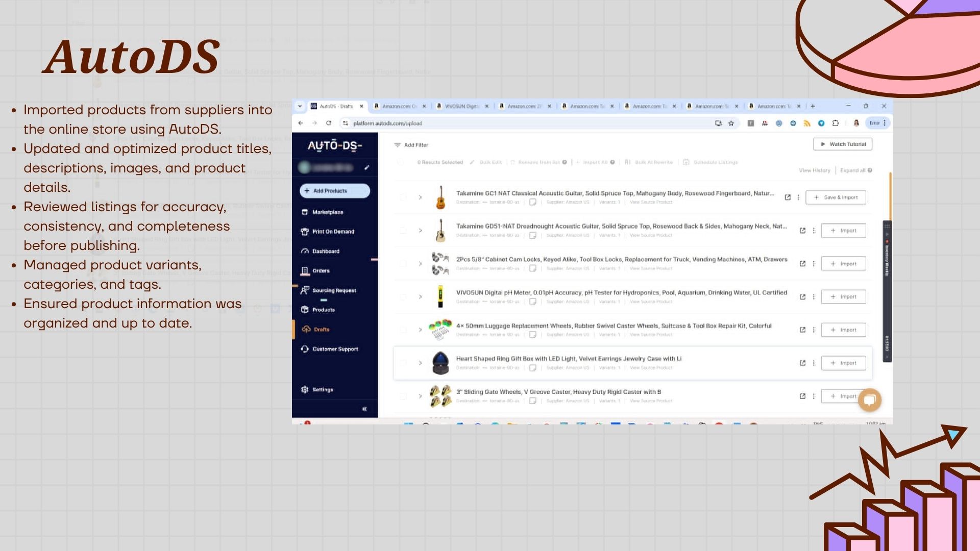Open Cabinet Cam Locks listing via external-link icon

pyautogui.click(x=802, y=264)
